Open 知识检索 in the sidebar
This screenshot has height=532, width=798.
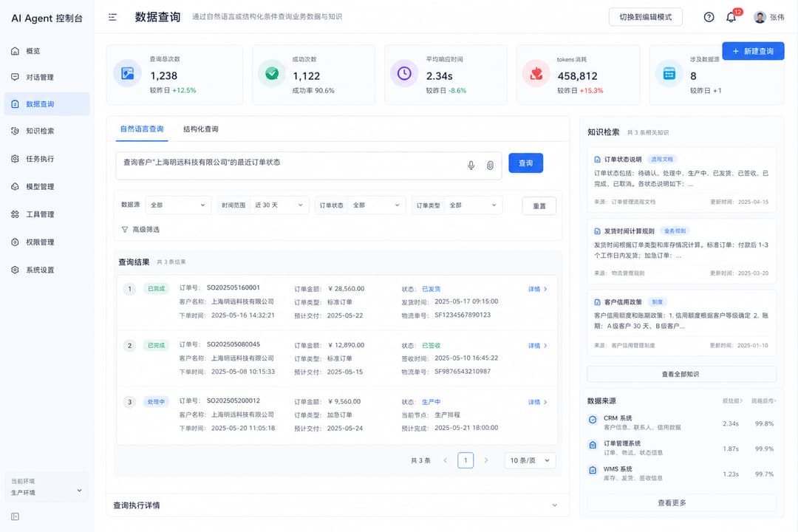pos(47,131)
